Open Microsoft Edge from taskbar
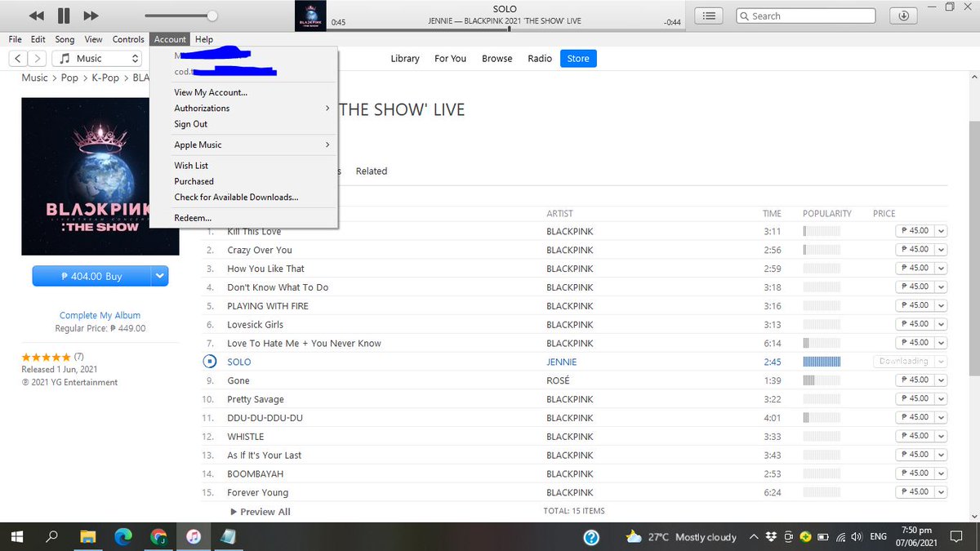The width and height of the screenshot is (980, 551). tap(123, 536)
